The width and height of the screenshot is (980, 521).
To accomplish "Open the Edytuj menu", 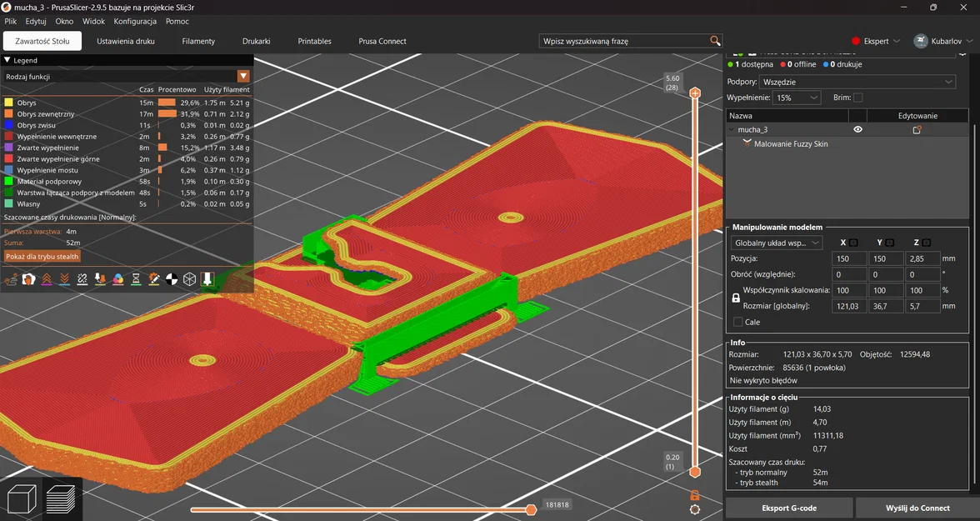I will click(x=36, y=22).
